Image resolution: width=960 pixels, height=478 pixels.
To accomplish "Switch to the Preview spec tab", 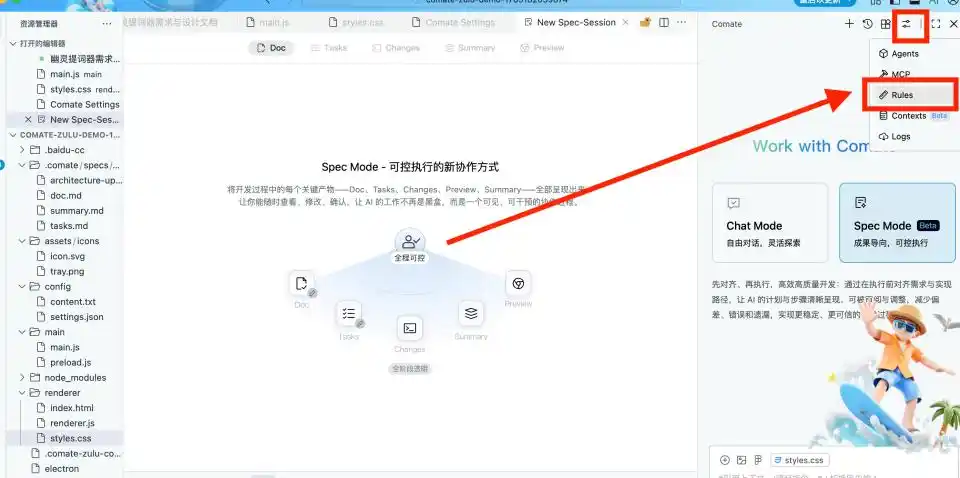I will pyautogui.click(x=542, y=48).
